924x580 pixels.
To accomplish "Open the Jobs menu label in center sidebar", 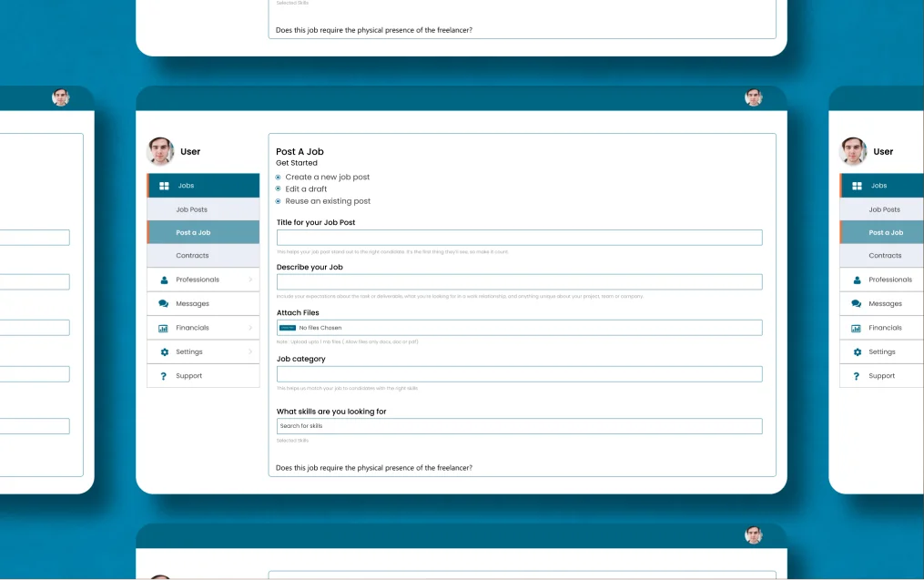I will [x=187, y=186].
